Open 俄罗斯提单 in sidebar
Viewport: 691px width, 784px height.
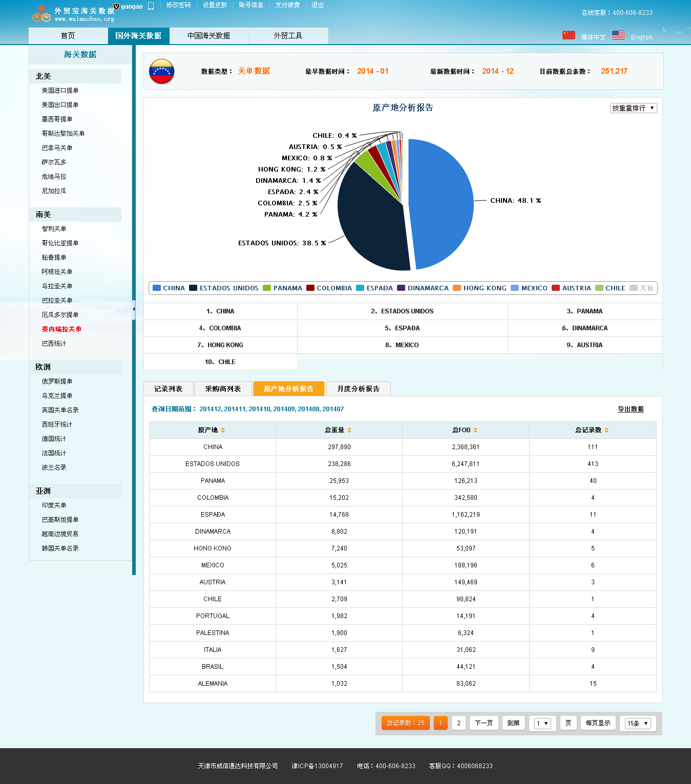tap(57, 382)
